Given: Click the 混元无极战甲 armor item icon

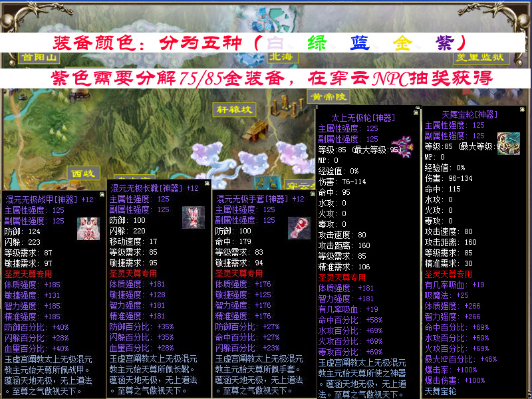Looking at the screenshot, I should click(88, 229).
